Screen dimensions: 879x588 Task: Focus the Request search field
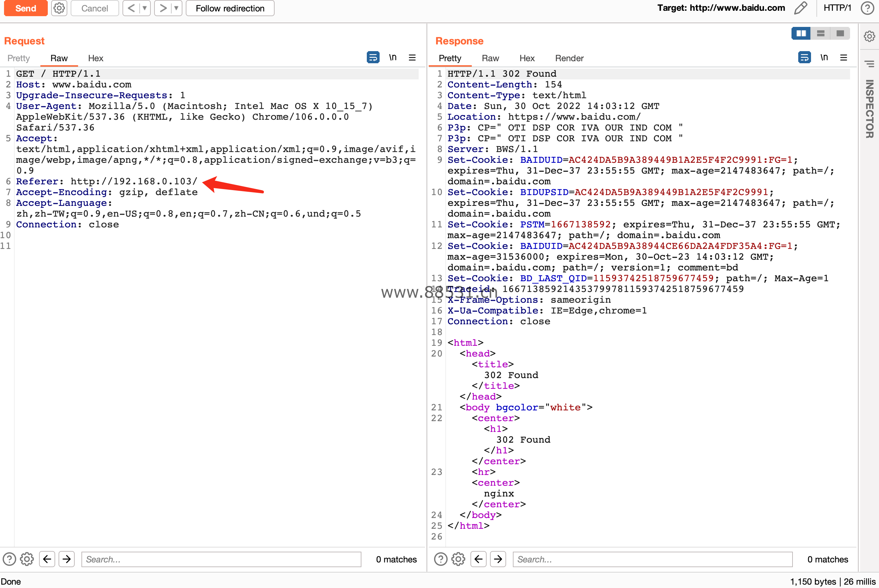pos(221,559)
